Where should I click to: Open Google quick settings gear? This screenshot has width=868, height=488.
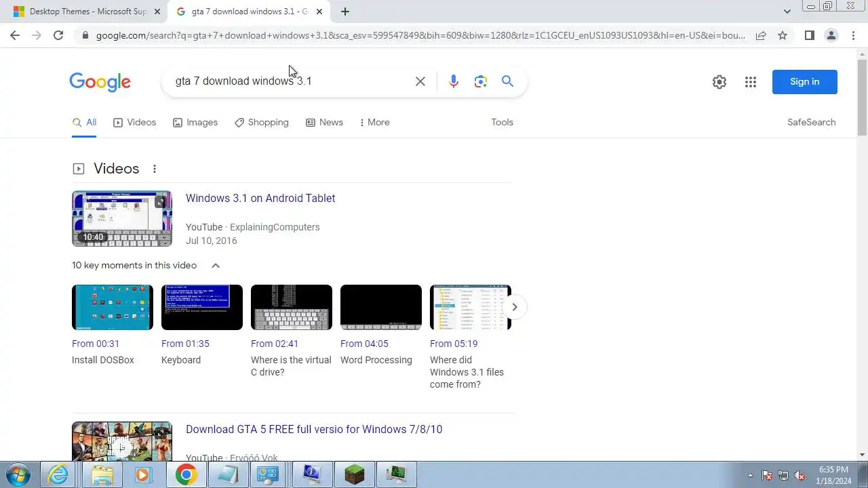click(x=719, y=82)
